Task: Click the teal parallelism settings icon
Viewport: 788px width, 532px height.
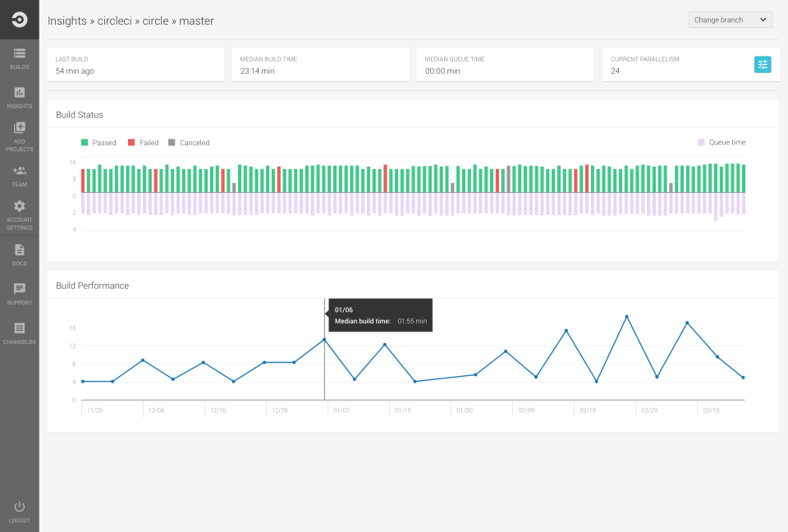Action: point(763,64)
